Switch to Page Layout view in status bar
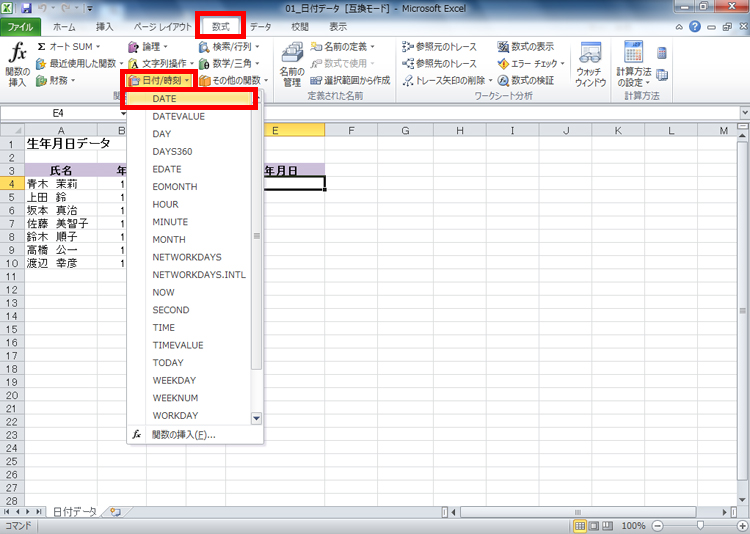Screen dimensions: 750x534 pos(593,526)
